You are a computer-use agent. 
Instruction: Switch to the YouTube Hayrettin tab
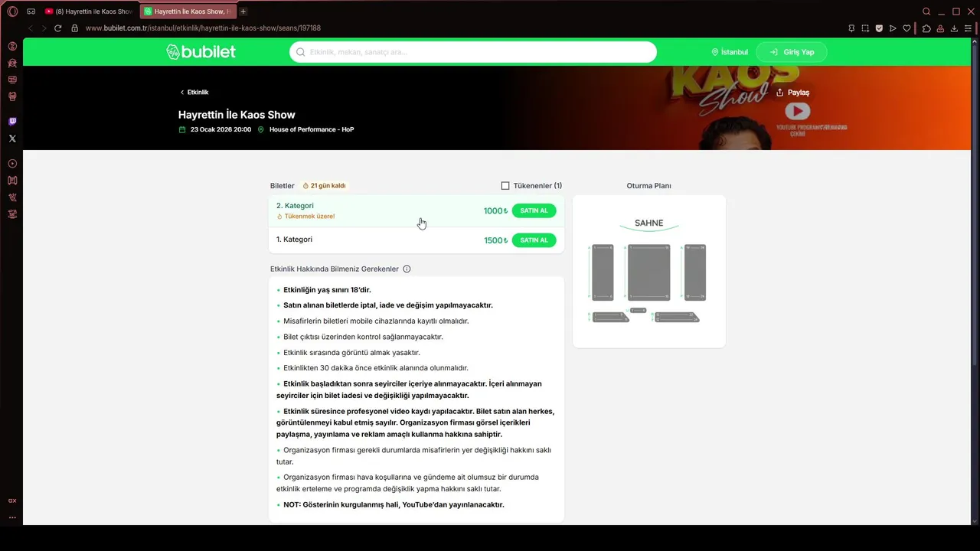[x=90, y=11]
